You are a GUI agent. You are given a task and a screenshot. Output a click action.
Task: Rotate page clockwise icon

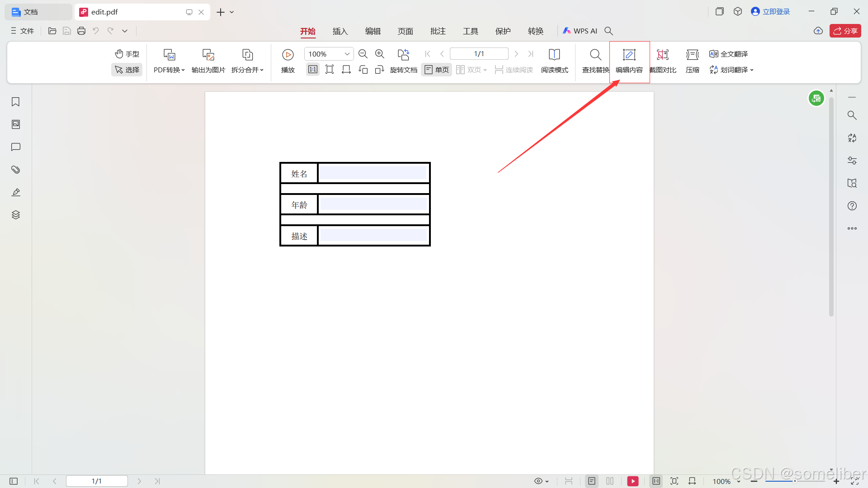[380, 70]
